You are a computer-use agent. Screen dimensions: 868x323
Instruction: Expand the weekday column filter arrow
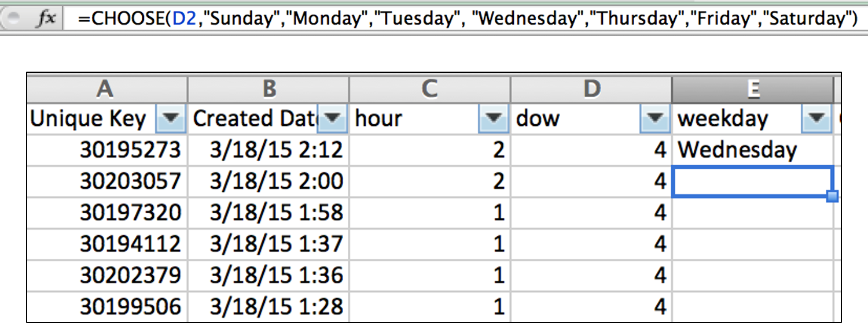[x=816, y=119]
